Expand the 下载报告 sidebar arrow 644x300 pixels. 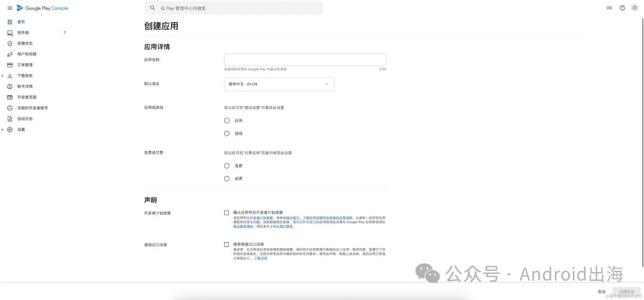pyautogui.click(x=3, y=76)
